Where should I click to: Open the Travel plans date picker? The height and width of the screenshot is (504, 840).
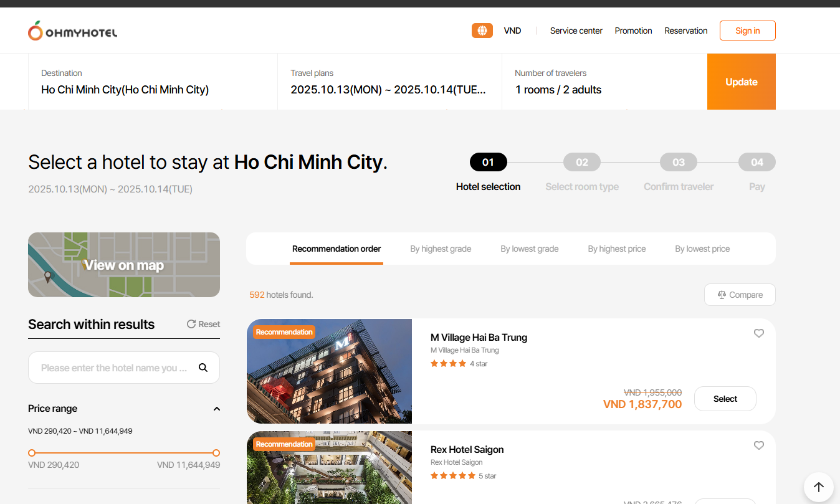point(389,82)
